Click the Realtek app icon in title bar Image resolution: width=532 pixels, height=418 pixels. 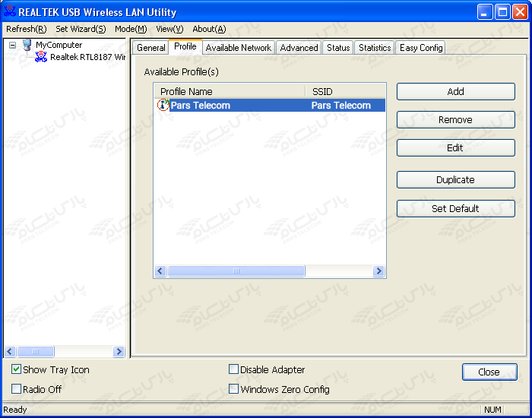click(x=9, y=11)
